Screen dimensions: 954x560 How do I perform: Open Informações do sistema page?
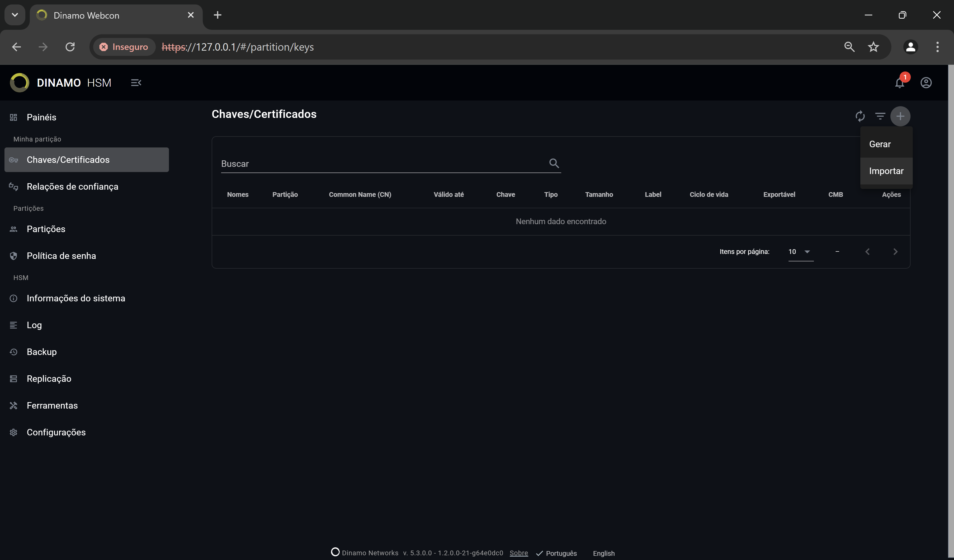click(87, 298)
